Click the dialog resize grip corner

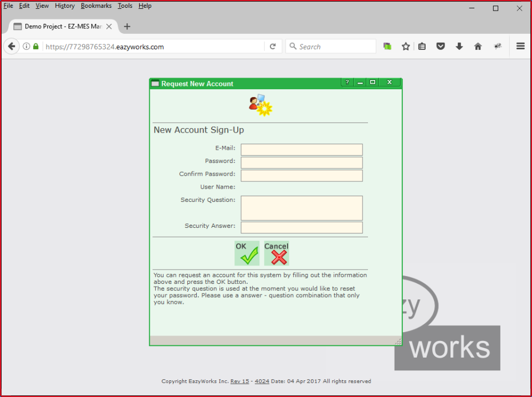point(398,342)
